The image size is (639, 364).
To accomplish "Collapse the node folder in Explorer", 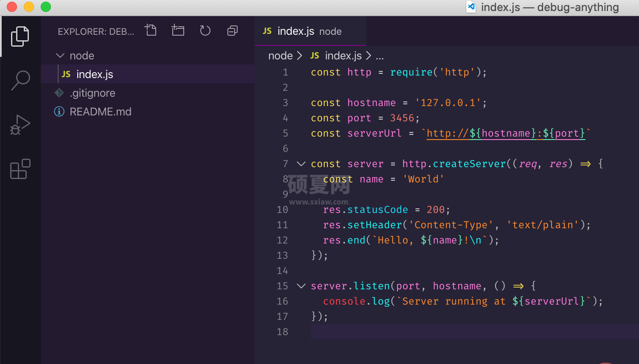I will point(60,56).
